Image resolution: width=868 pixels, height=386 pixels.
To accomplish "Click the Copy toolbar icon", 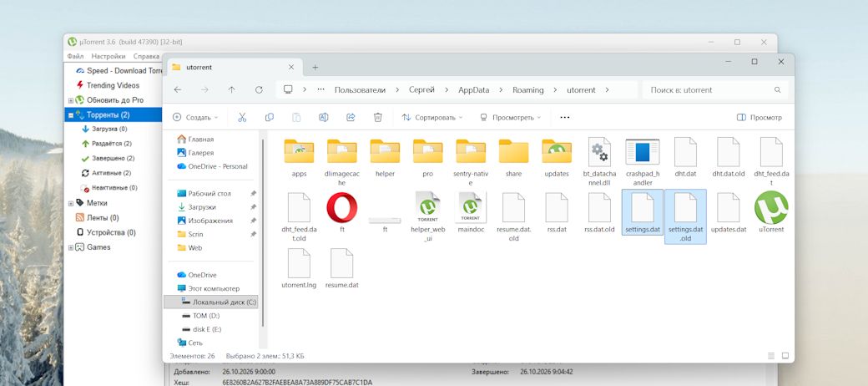I will 270,118.
